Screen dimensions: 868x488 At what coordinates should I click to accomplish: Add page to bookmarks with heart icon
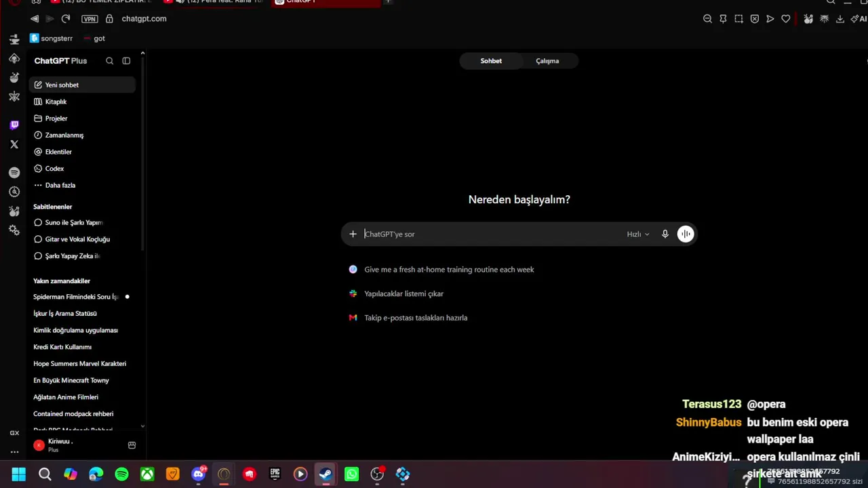[785, 19]
